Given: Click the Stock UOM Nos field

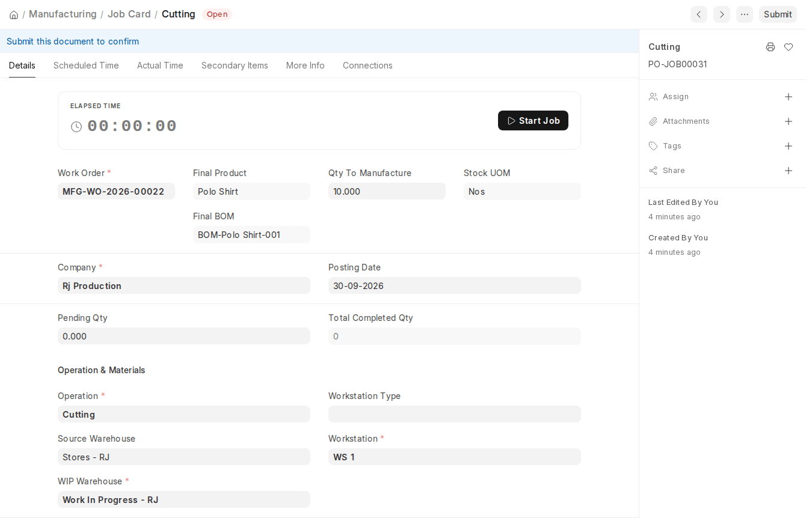Looking at the screenshot, I should tap(522, 192).
